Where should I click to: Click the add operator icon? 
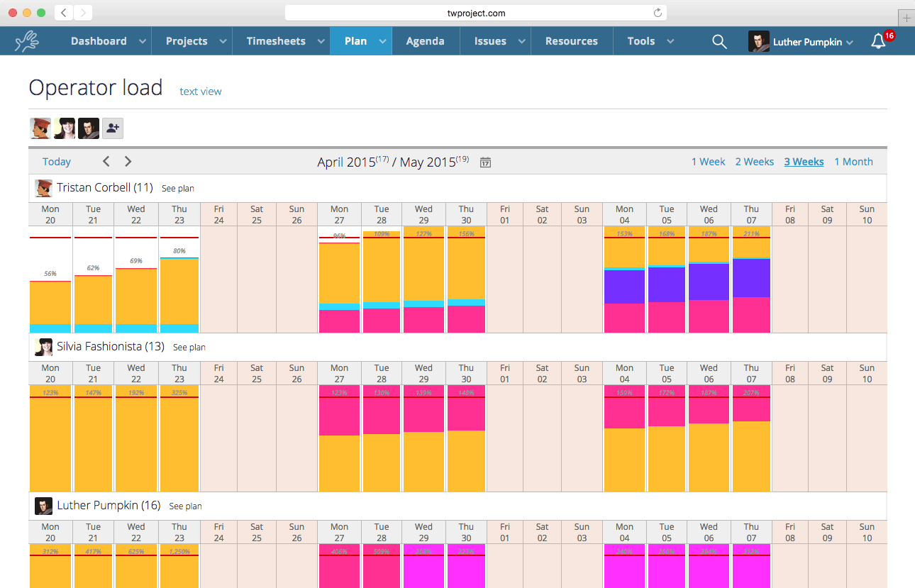[113, 128]
